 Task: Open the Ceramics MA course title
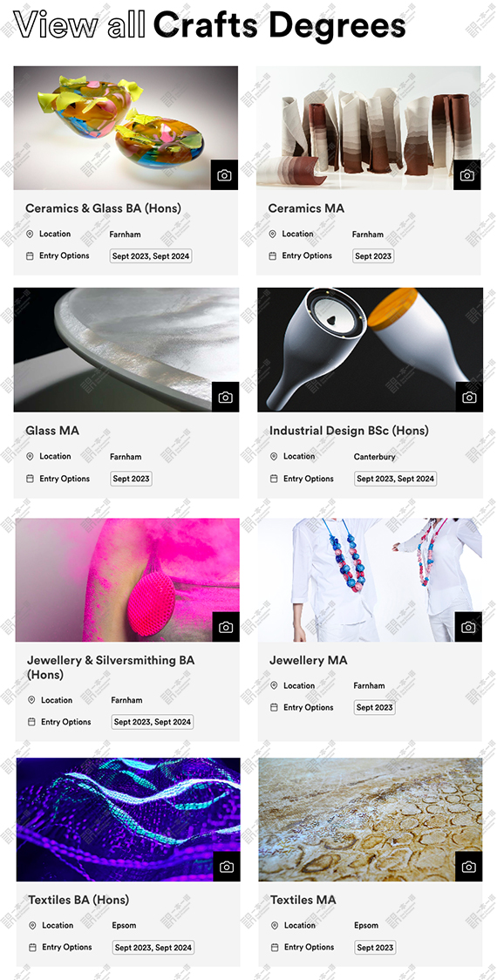pos(306,208)
